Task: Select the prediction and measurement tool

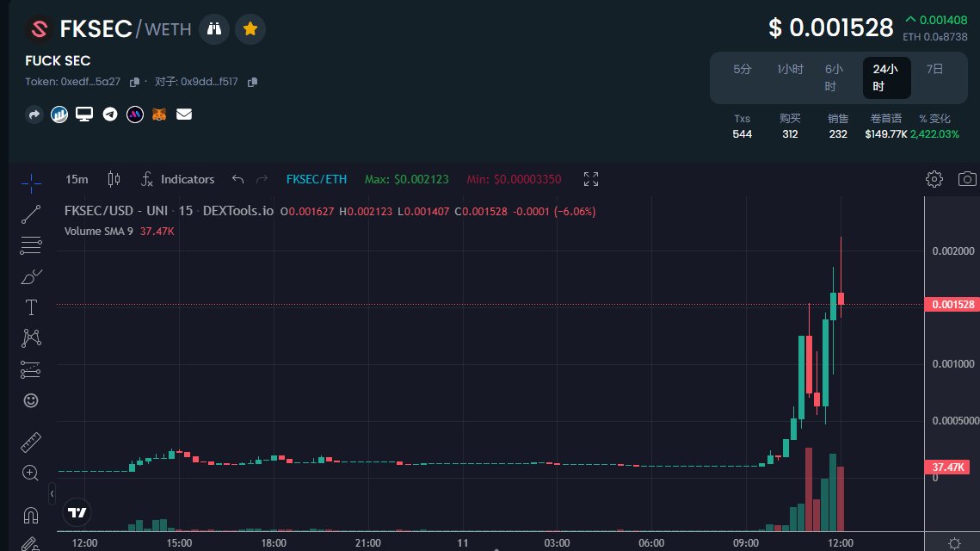Action: 31,369
